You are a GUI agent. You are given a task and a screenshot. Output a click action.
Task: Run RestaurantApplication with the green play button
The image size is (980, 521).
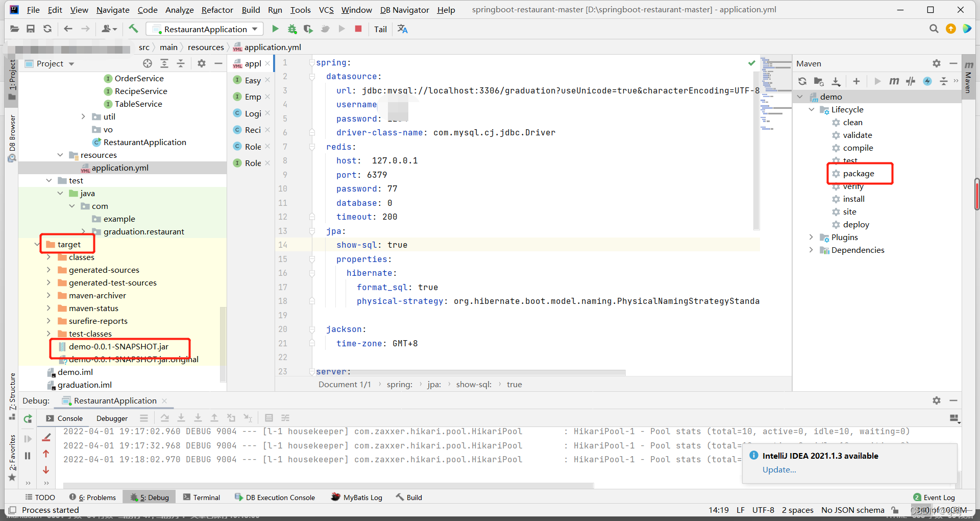click(275, 29)
